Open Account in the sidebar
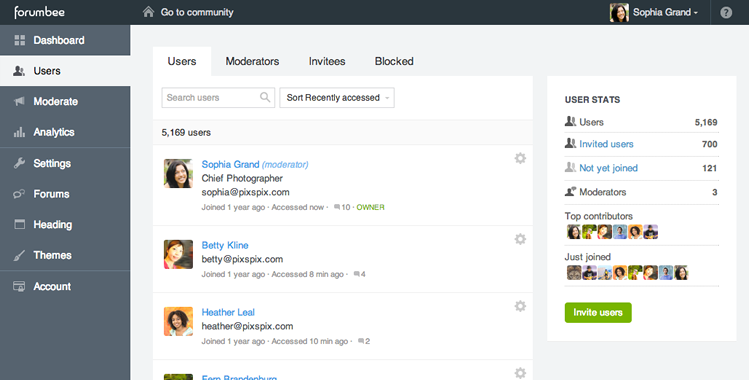This screenshot has width=749, height=380. tap(65, 286)
